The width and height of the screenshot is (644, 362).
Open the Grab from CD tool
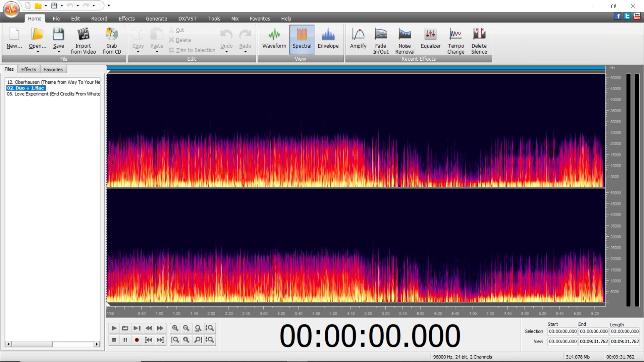click(x=112, y=41)
